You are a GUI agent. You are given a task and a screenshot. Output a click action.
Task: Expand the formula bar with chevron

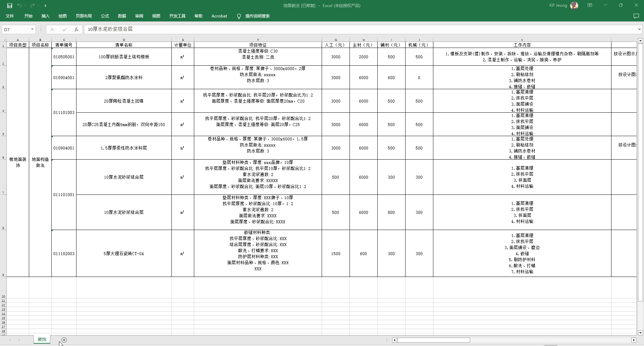(639, 30)
